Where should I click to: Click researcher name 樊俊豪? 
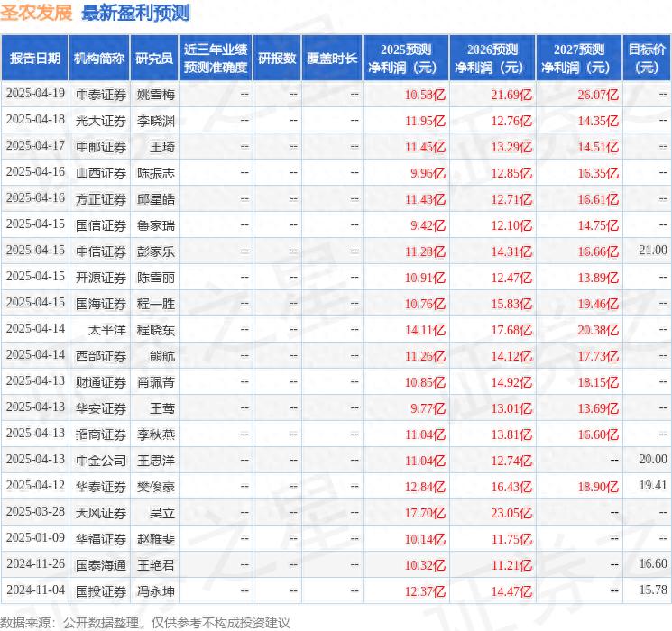[156, 487]
